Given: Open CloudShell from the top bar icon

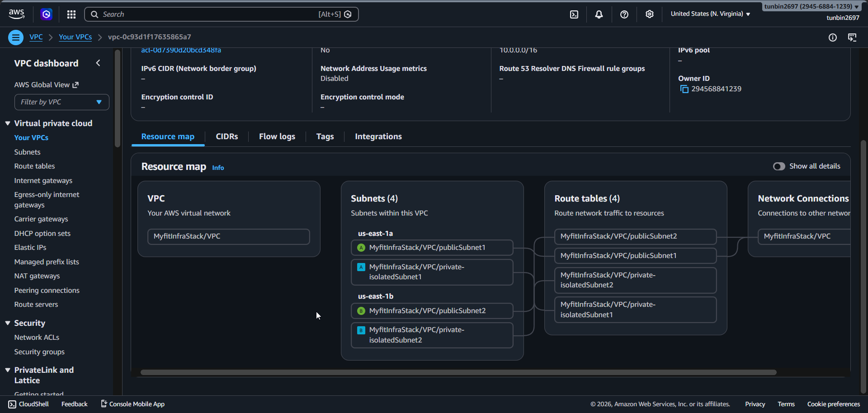Looking at the screenshot, I should click(x=574, y=14).
